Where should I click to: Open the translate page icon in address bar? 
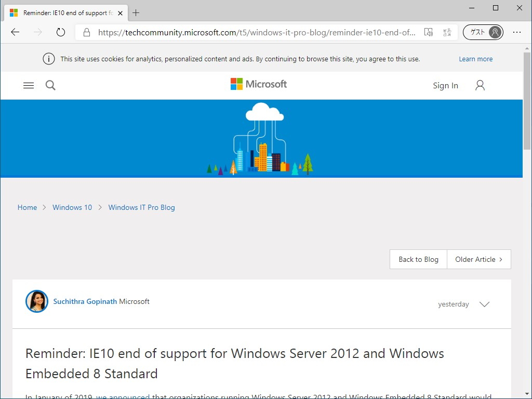447,32
